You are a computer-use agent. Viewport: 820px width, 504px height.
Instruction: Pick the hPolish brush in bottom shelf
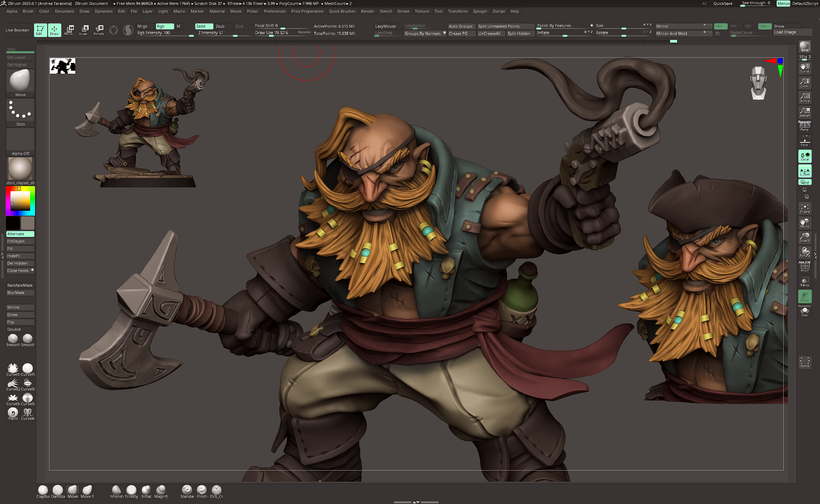(116, 491)
